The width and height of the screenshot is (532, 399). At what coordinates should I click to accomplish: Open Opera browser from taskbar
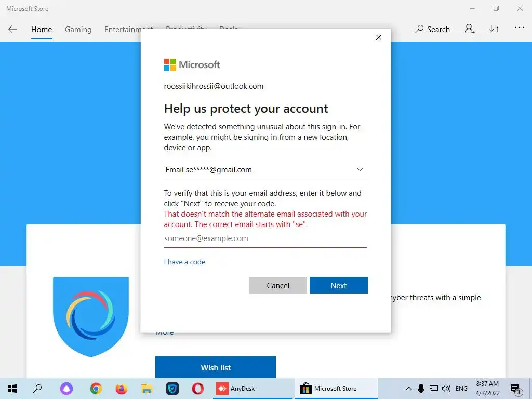pyautogui.click(x=198, y=389)
